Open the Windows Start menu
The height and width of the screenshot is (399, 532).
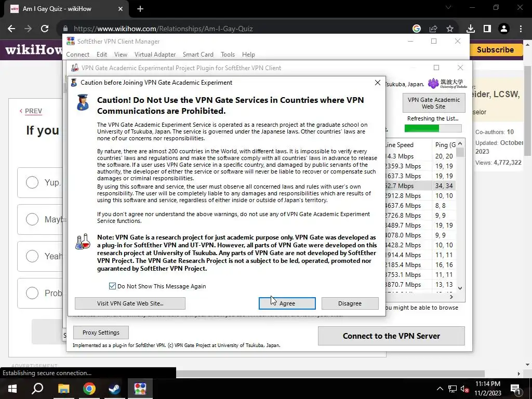12,389
